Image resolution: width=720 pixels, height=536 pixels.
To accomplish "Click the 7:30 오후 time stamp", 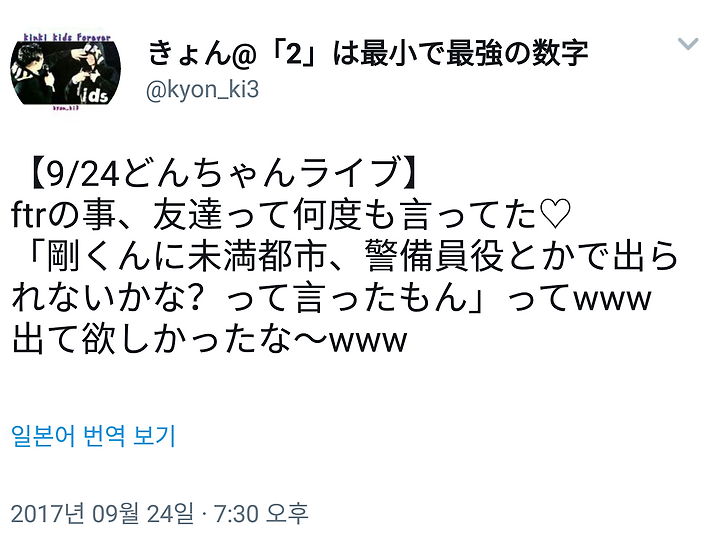I will tap(261, 513).
